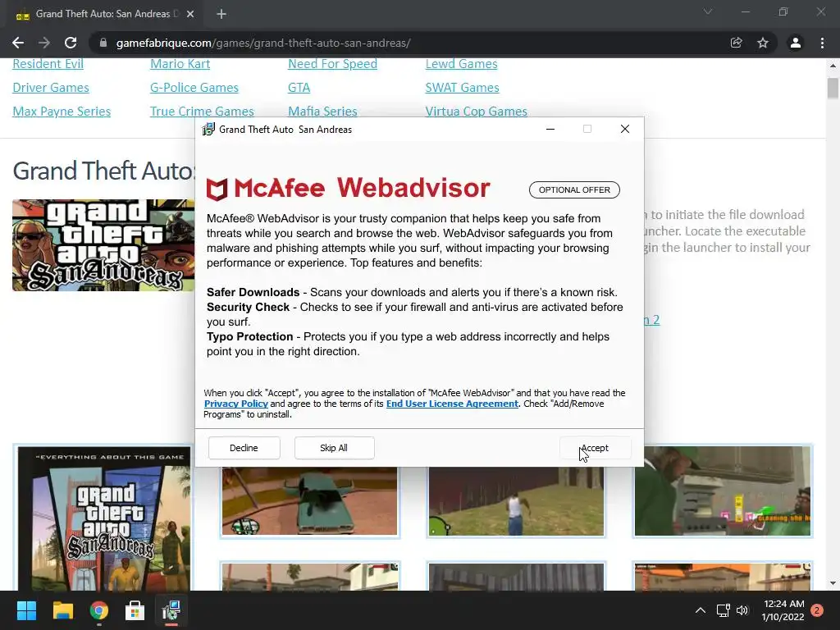
Task: Open the notification center badge
Action: (x=817, y=610)
